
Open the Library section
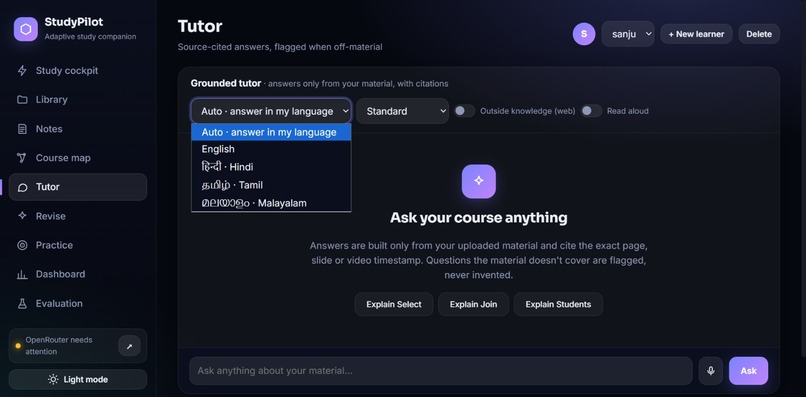(78, 99)
